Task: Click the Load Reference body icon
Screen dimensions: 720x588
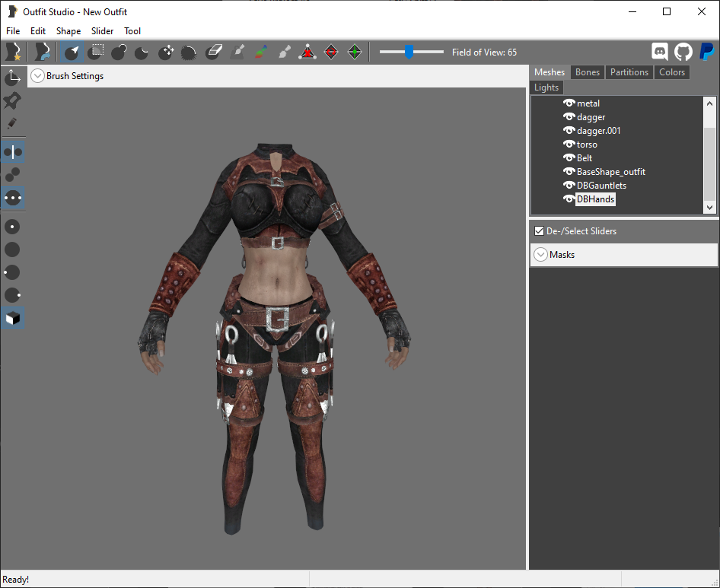Action: click(x=42, y=52)
